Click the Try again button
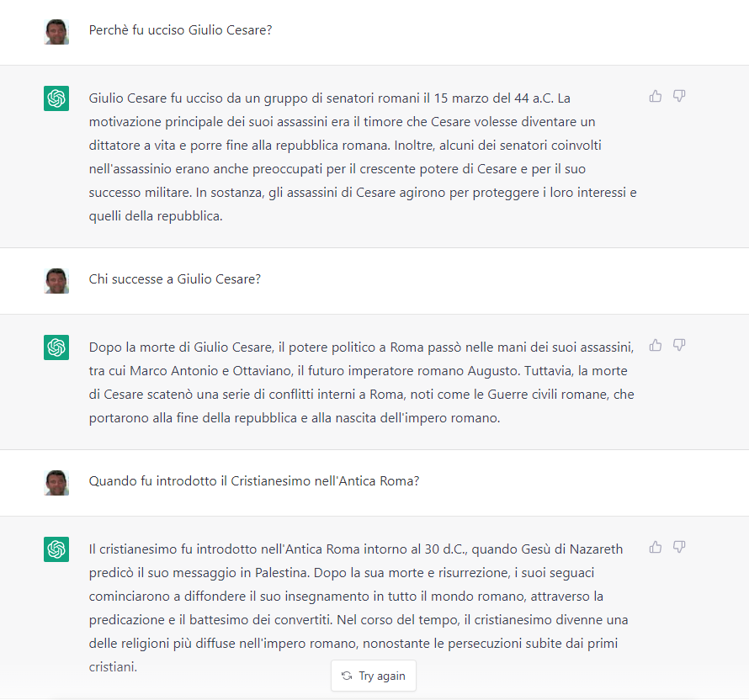 pyautogui.click(x=373, y=676)
